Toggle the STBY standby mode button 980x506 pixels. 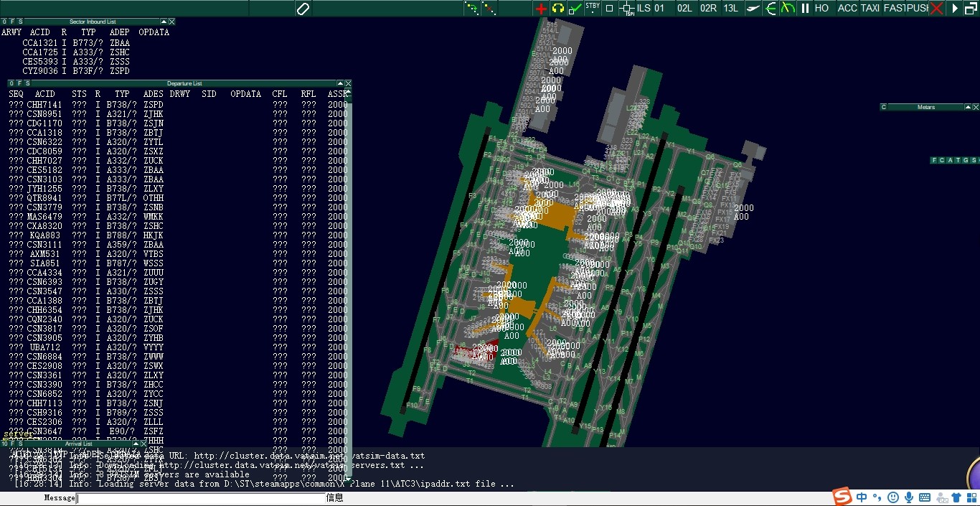(x=593, y=6)
